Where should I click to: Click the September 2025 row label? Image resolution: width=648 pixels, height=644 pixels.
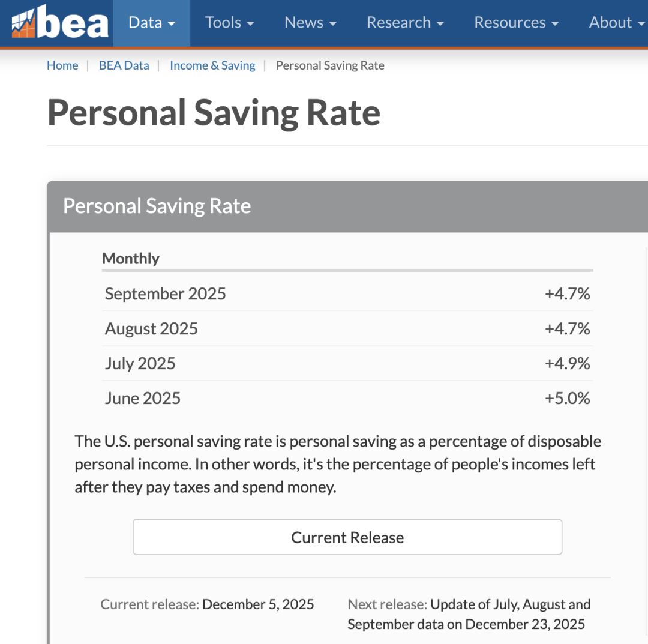click(166, 293)
